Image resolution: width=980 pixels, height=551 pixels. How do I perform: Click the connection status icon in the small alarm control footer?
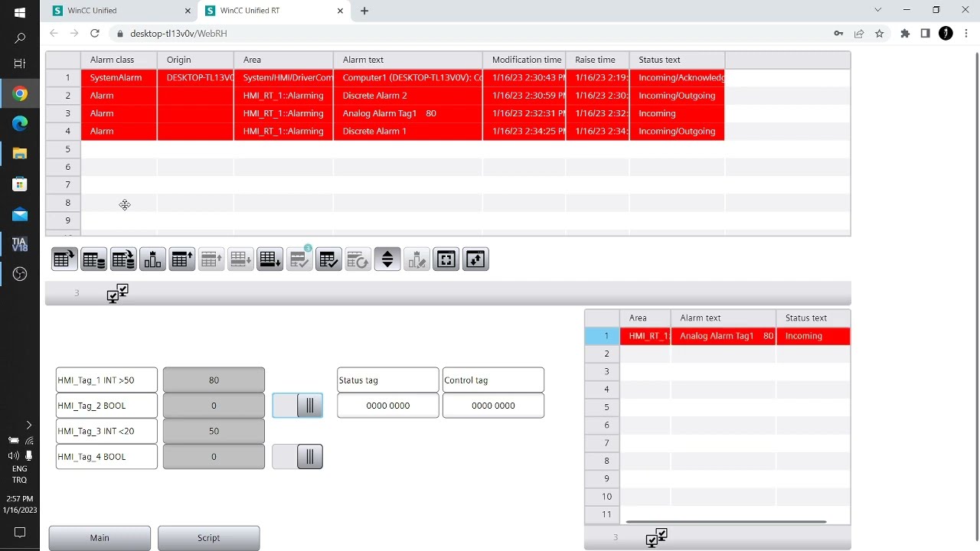[656, 538]
